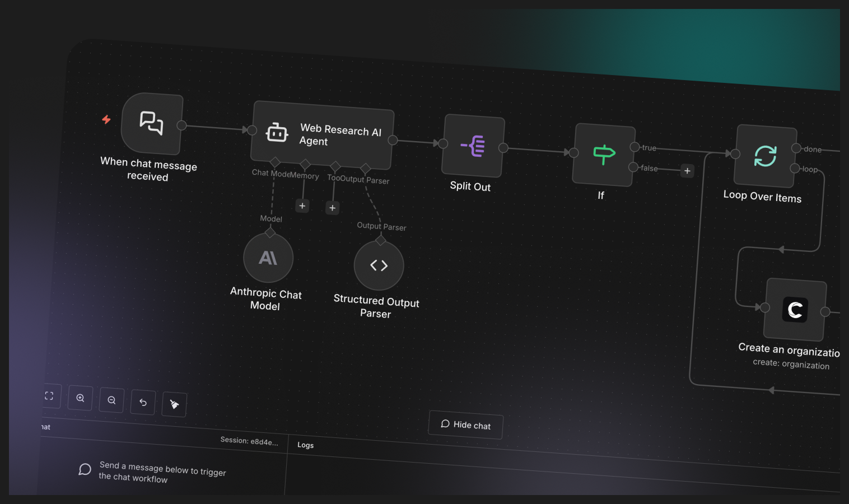Click the 'When chat message received' label
Image resolution: width=849 pixels, height=504 pixels.
pyautogui.click(x=148, y=169)
